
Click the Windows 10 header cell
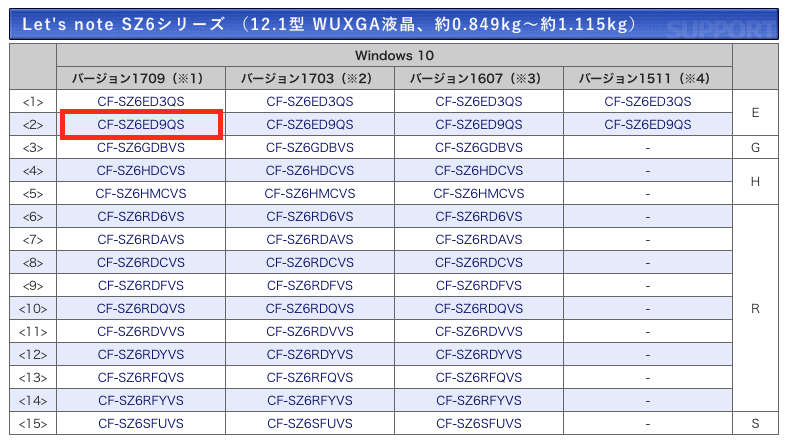394,55
